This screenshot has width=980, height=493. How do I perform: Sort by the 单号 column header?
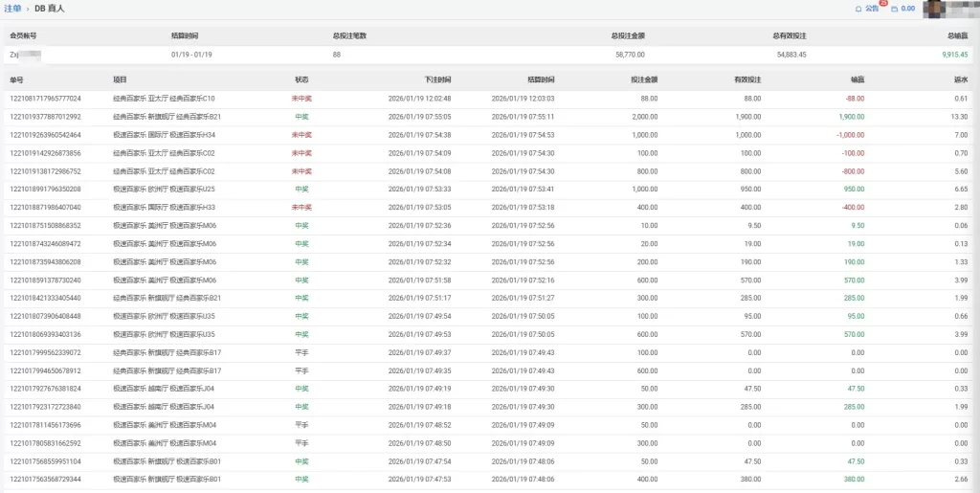(15, 79)
